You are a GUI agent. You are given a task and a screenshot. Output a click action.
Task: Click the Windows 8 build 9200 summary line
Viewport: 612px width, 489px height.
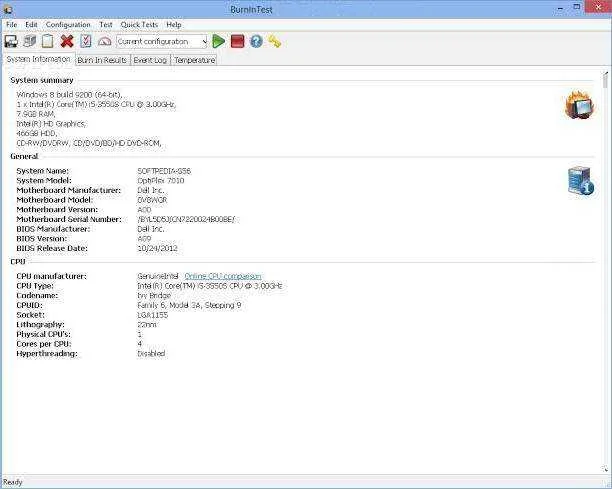tap(69, 94)
